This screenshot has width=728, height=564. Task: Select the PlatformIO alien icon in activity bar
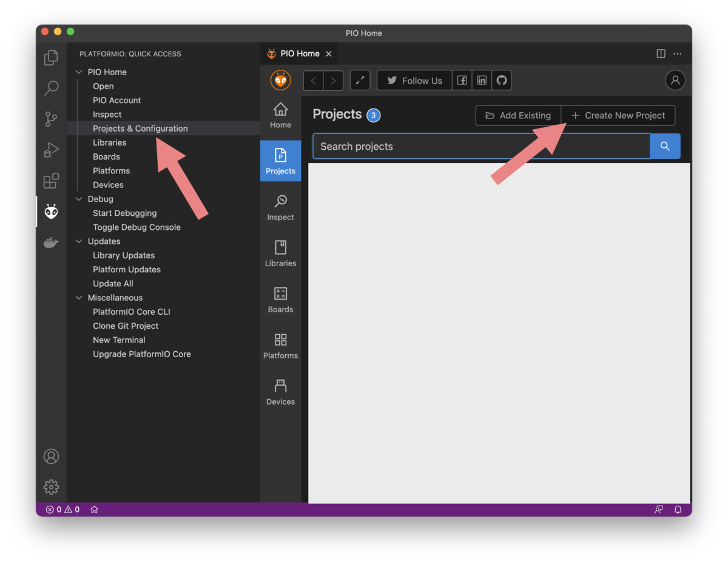(51, 212)
